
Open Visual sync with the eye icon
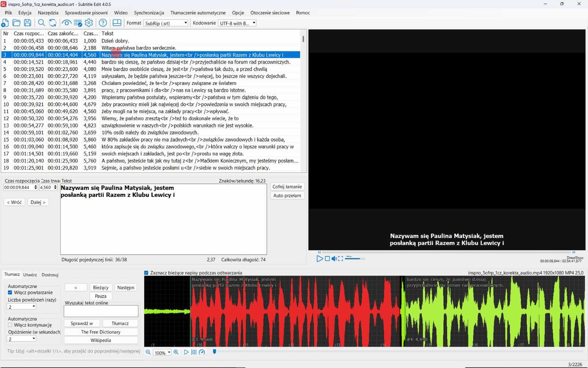pos(67,23)
